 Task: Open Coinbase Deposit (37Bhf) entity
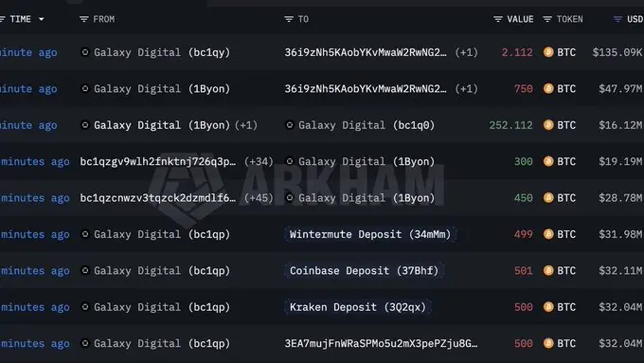tap(364, 270)
